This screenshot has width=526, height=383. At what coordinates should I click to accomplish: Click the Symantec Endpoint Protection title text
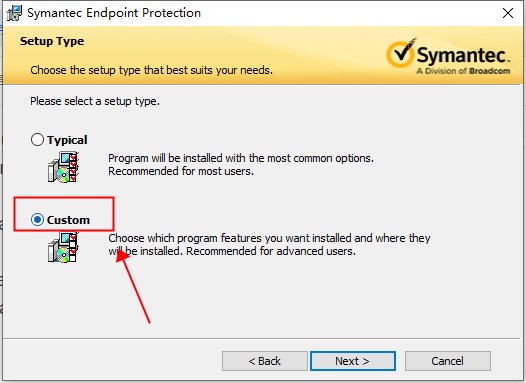(114, 13)
